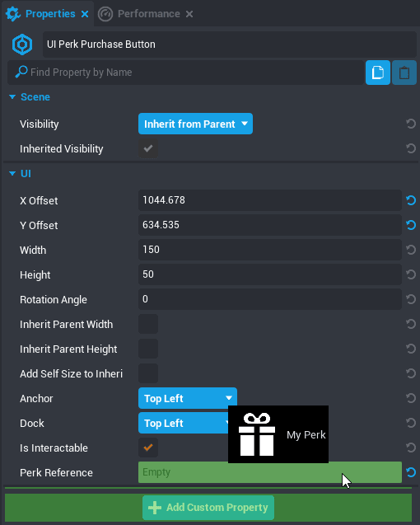This screenshot has width=420, height=525.
Task: Reset the Perk Reference property
Action: click(411, 472)
